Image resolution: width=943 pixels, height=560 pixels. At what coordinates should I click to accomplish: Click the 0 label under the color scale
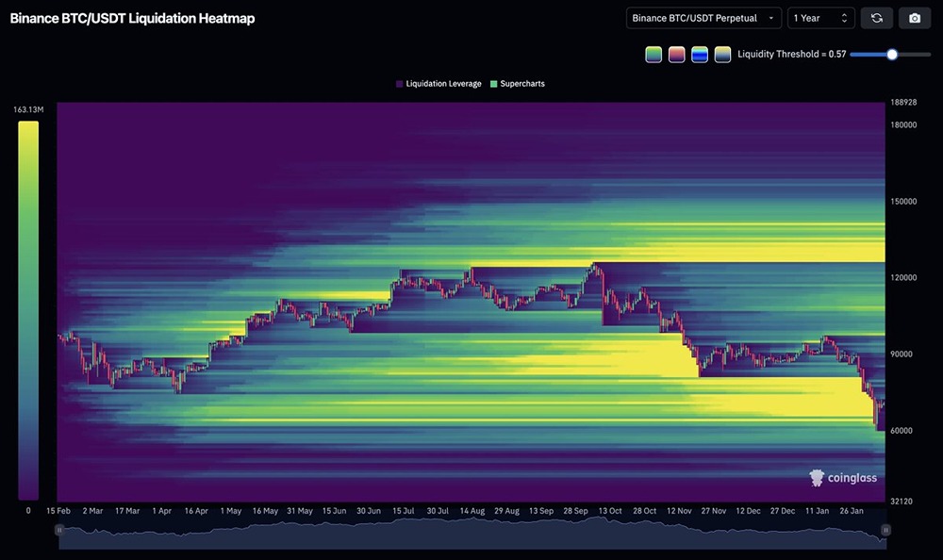click(x=28, y=511)
